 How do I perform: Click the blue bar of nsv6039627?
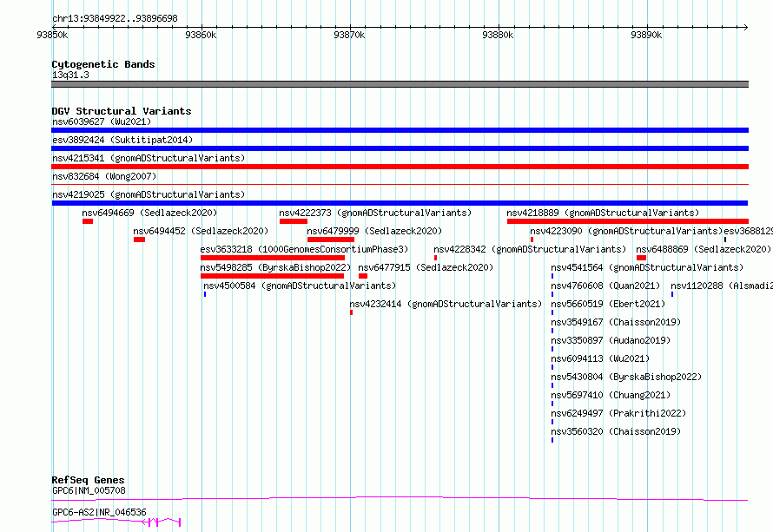[400, 130]
